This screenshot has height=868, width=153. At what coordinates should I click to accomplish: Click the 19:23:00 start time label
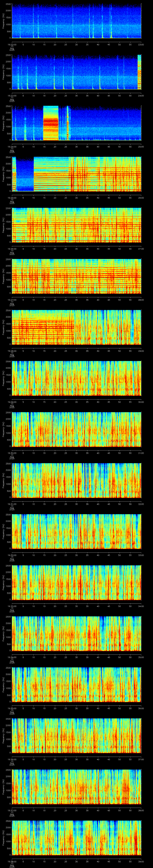pyautogui.click(x=12, y=96)
